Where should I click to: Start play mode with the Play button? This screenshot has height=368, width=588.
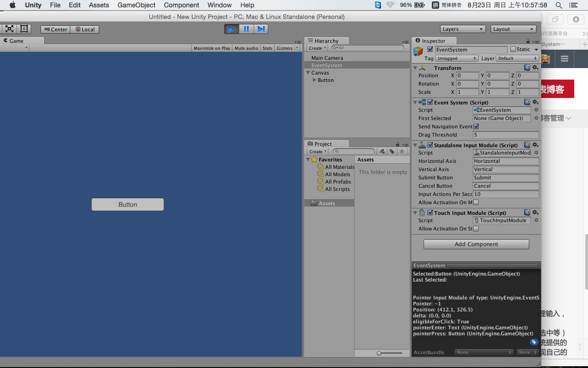232,29
